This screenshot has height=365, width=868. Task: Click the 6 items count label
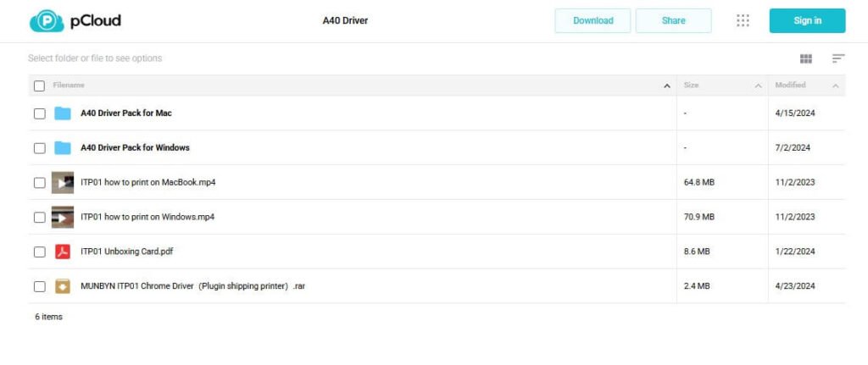tap(48, 317)
